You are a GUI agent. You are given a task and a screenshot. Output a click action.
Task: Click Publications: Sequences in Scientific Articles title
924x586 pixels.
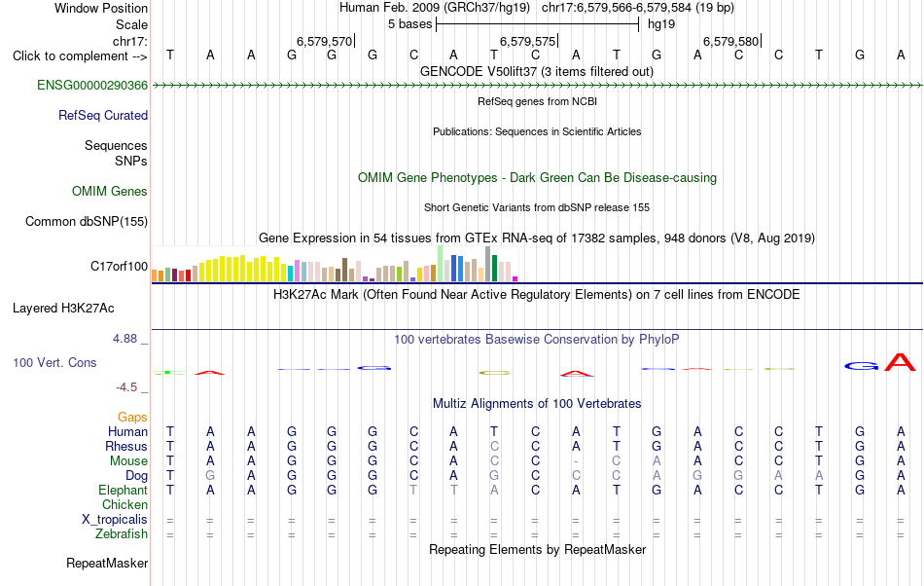537,131
